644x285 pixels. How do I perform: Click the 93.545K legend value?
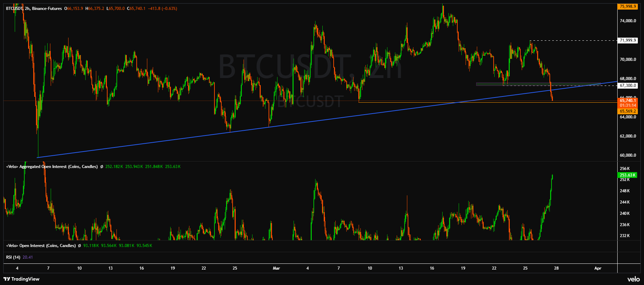(x=145, y=246)
